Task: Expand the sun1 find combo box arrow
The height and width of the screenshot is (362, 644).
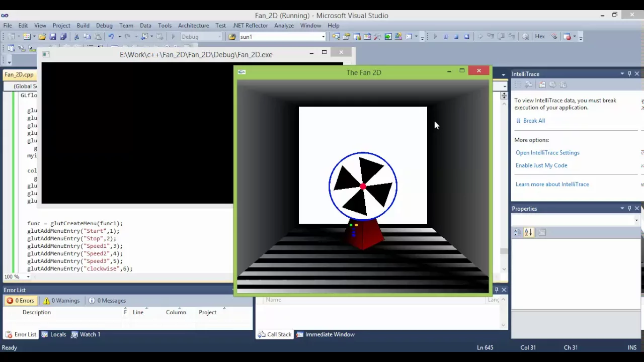Action: (x=323, y=37)
